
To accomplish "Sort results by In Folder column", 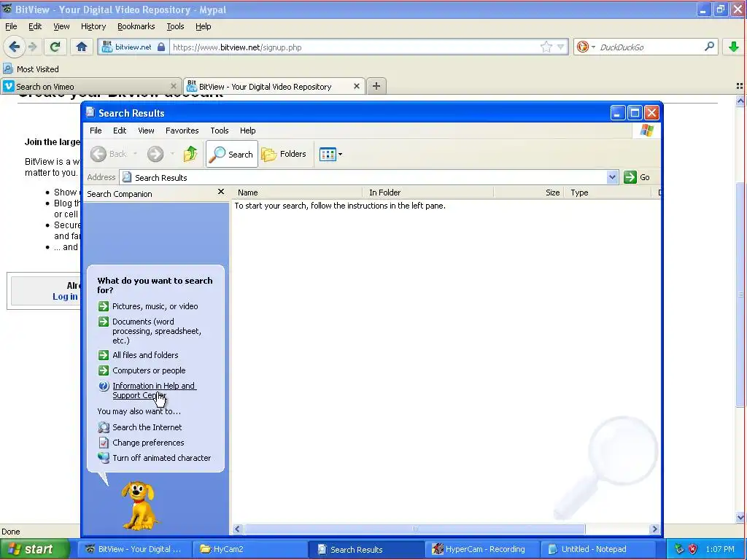I will 427,192.
